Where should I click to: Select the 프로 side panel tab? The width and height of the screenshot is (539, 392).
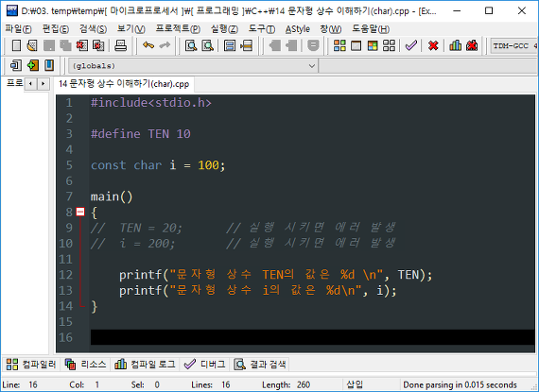14,83
